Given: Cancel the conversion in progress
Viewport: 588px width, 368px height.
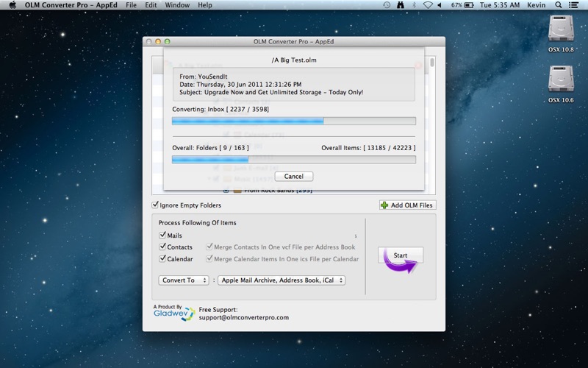Looking at the screenshot, I should [x=293, y=176].
